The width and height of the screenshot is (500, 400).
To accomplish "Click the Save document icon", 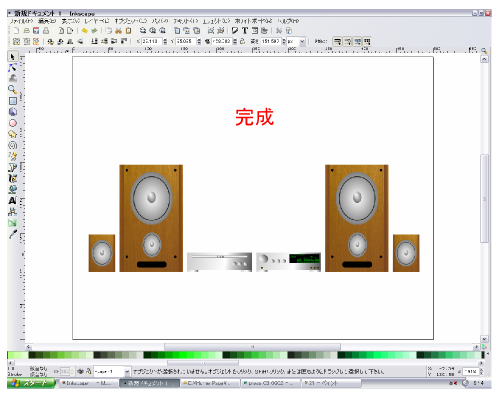I will [x=36, y=31].
